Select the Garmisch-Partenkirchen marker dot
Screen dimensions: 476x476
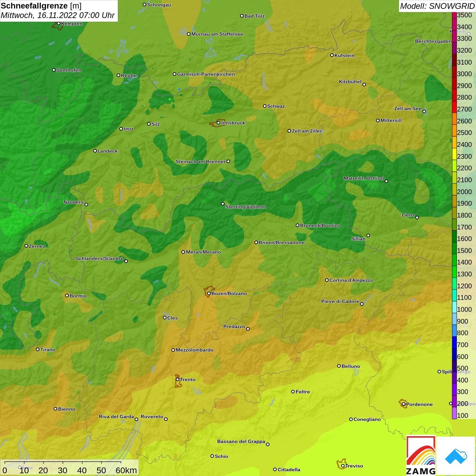[x=174, y=74]
